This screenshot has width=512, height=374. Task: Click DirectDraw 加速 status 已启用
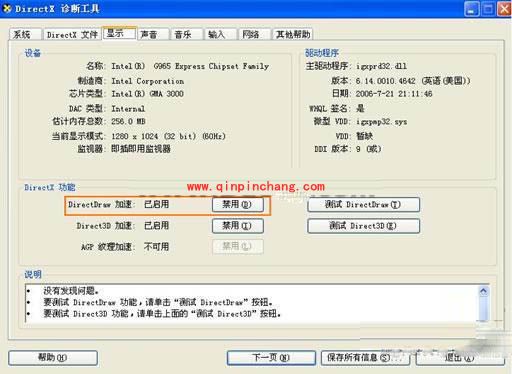[156, 204]
